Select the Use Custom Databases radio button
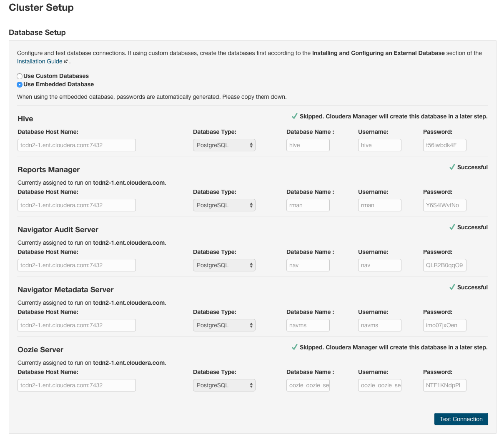The height and width of the screenshot is (439, 504). pos(20,76)
